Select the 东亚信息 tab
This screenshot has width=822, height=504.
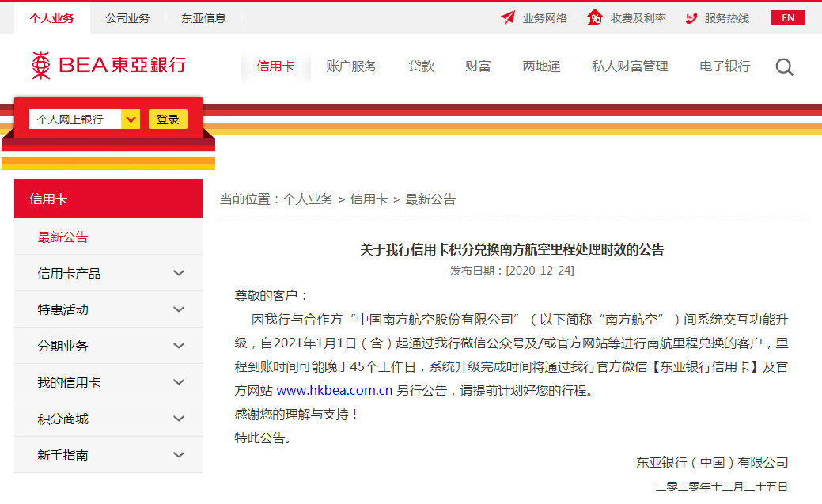[x=203, y=18]
